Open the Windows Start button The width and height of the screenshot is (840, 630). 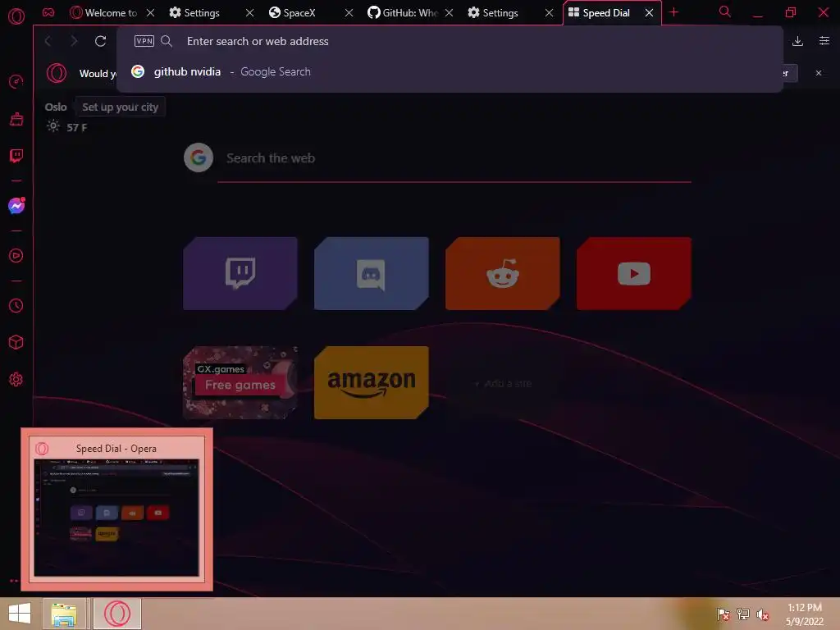[x=20, y=614]
